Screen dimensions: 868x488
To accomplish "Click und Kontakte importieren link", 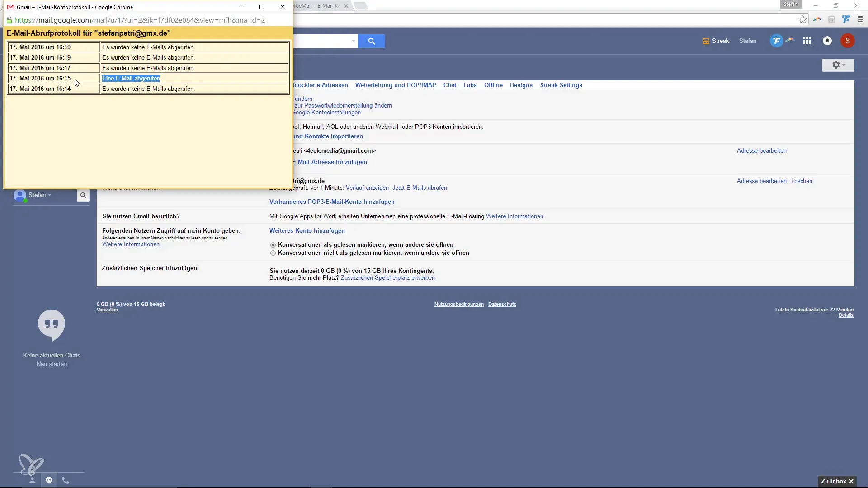I will pyautogui.click(x=328, y=136).
